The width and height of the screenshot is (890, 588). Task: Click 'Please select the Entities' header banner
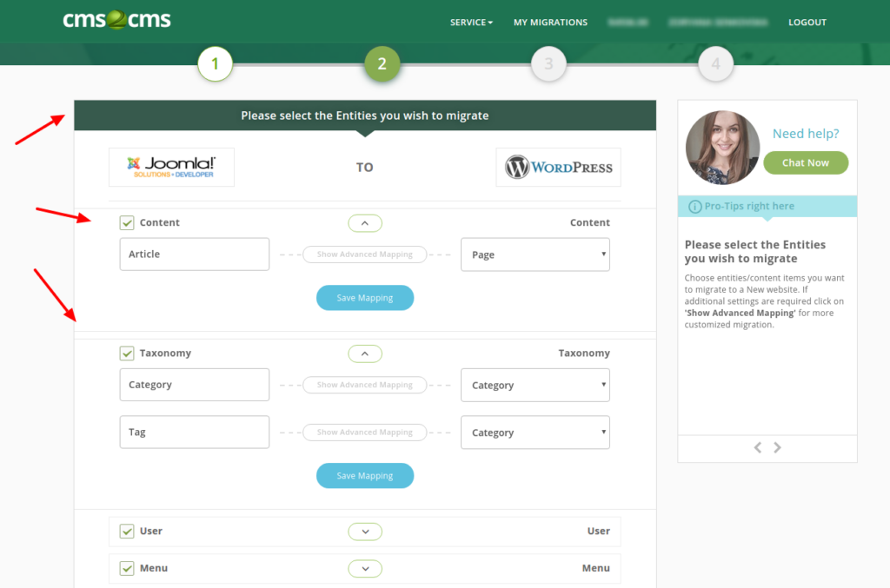click(365, 116)
